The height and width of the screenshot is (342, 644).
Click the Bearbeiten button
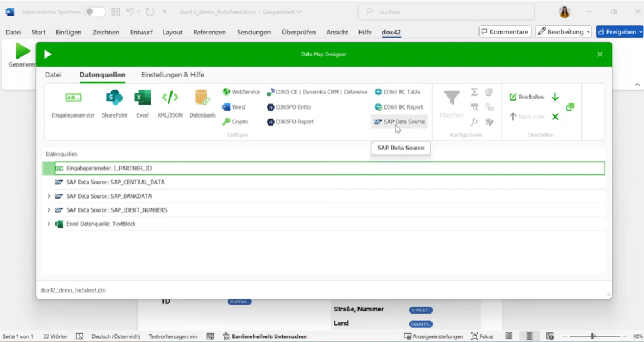pos(526,97)
